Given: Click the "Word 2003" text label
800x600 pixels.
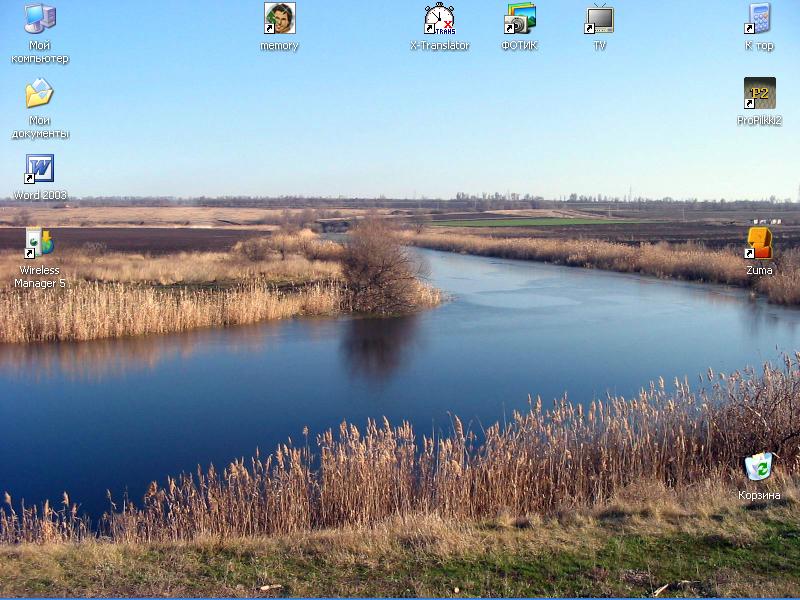Looking at the screenshot, I should click(x=40, y=195).
